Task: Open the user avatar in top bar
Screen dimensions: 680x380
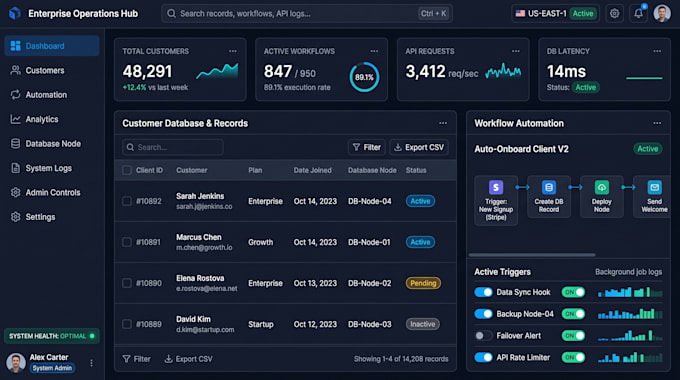Action: tap(662, 13)
